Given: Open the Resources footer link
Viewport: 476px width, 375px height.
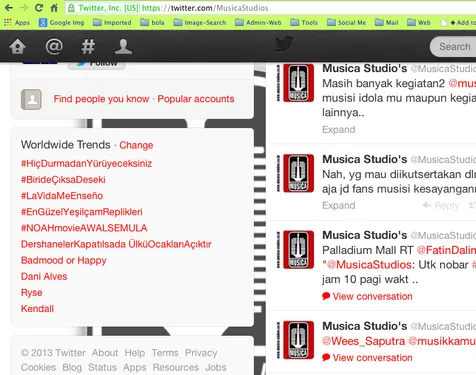Looking at the screenshot, I should (176, 367).
